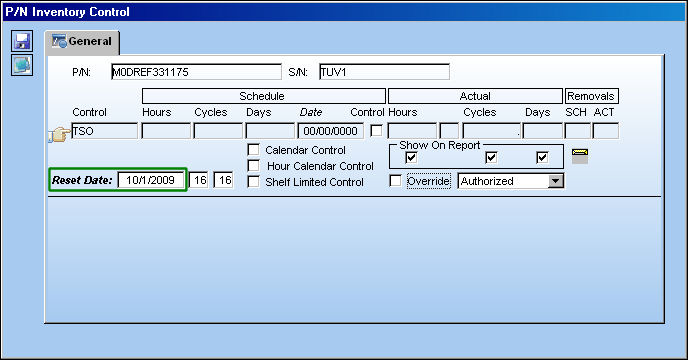
Task: Click the Date field showing 00/00/0000
Action: (x=330, y=131)
